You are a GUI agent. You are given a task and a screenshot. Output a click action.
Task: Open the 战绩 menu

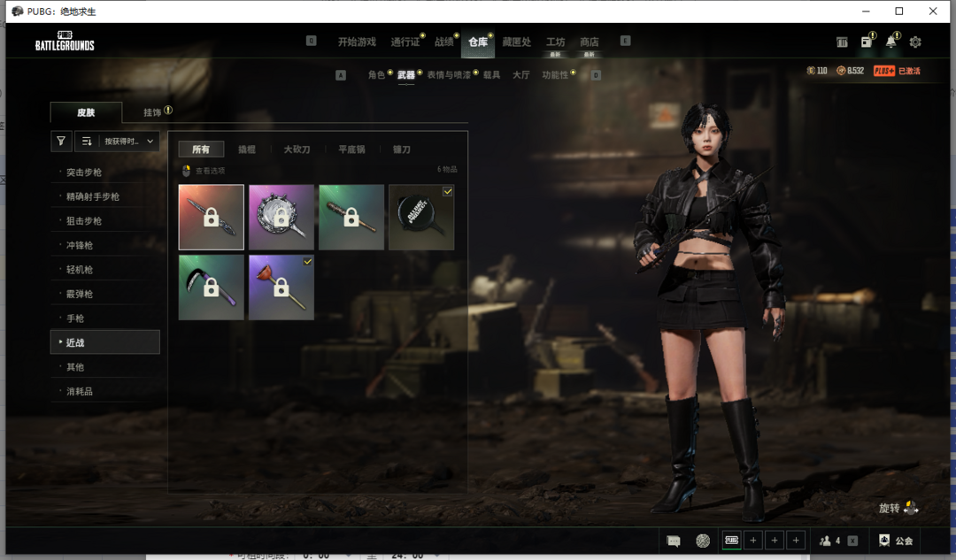tap(444, 42)
